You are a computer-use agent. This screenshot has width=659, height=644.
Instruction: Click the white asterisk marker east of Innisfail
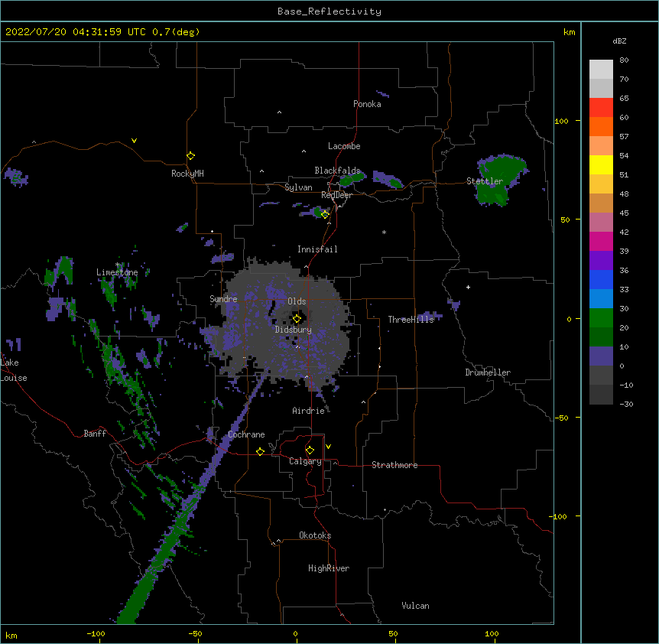coord(384,232)
